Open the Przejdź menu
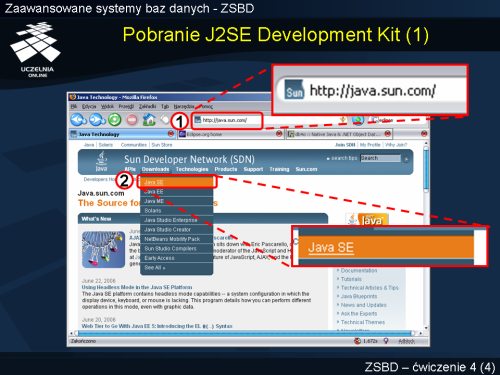The image size is (500, 375). (x=126, y=106)
